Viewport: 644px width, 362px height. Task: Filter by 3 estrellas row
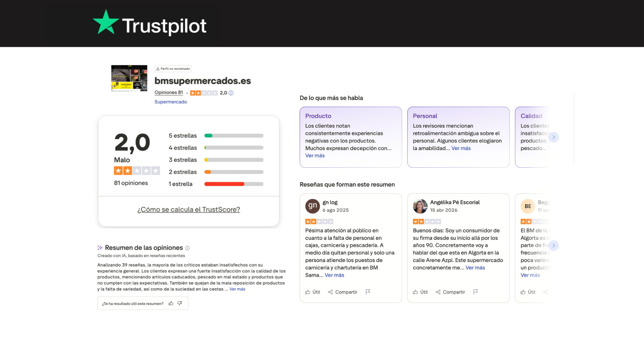coord(216,160)
